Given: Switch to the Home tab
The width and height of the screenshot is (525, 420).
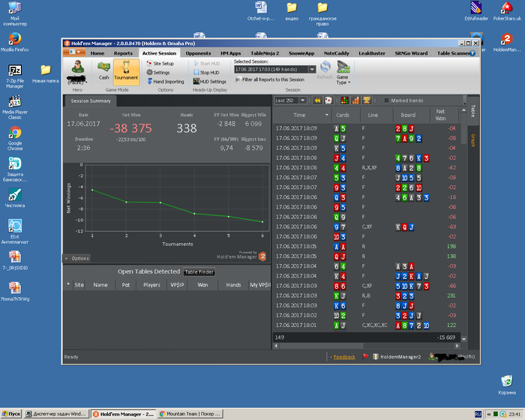Looking at the screenshot, I should click(x=97, y=53).
